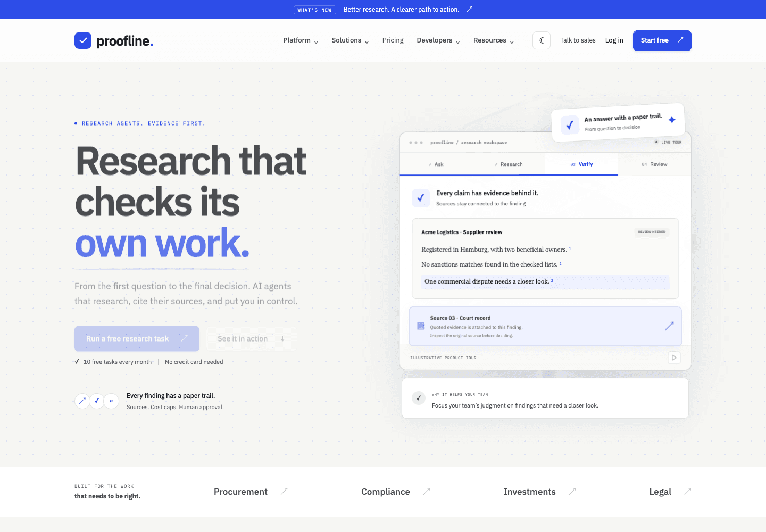Click the WHAT'S NEW badge
Image resolution: width=766 pixels, height=532 pixels.
[314, 10]
